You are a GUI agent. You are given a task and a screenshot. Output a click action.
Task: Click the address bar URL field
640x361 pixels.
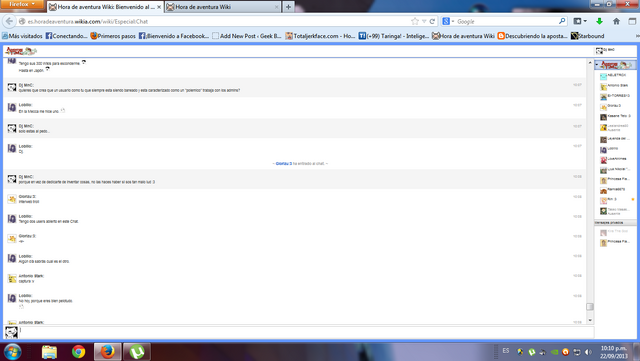(x=216, y=21)
